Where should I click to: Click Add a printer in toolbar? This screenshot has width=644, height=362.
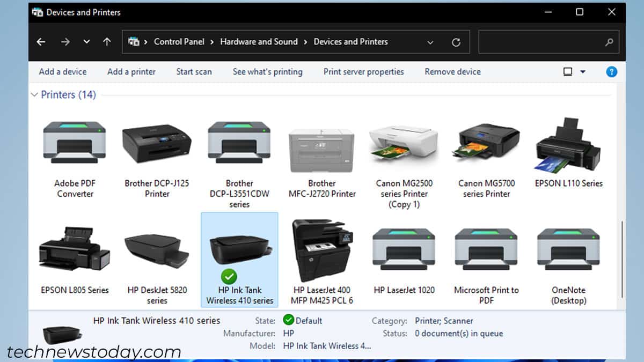(x=131, y=72)
